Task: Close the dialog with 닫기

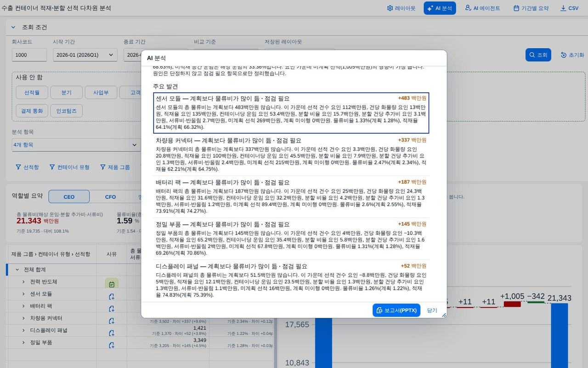Action: (x=432, y=310)
